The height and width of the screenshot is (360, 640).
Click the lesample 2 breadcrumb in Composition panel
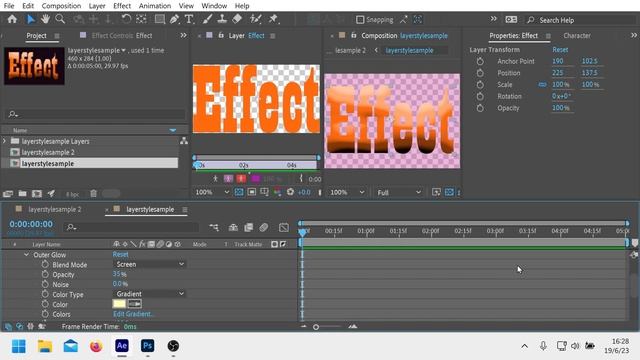click(350, 50)
